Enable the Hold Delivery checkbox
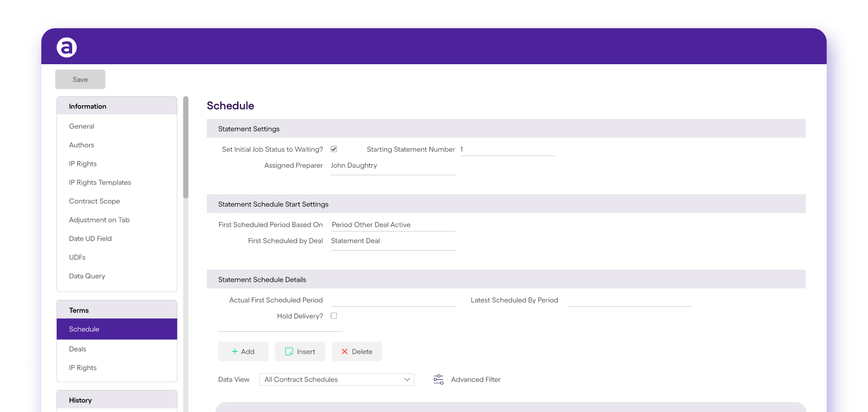 click(334, 316)
